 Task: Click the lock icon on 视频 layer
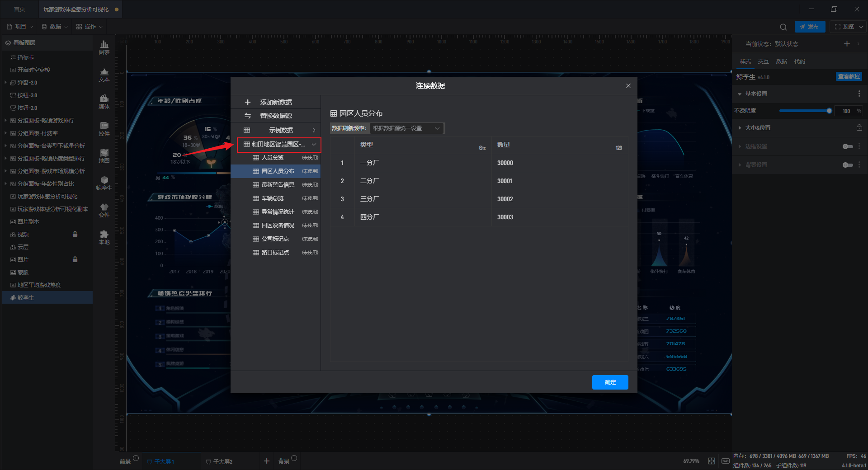click(75, 234)
